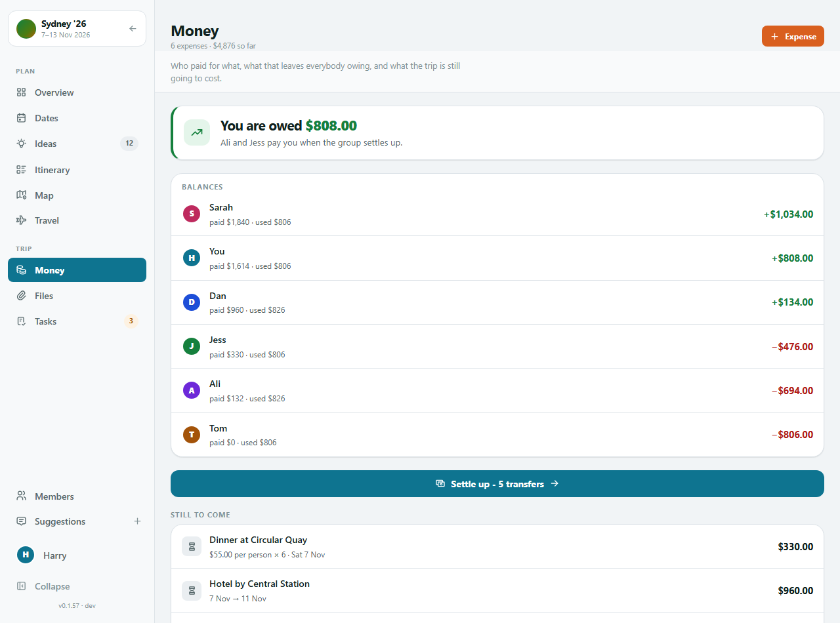Click the v0.1.57 · dev version label

(77, 606)
